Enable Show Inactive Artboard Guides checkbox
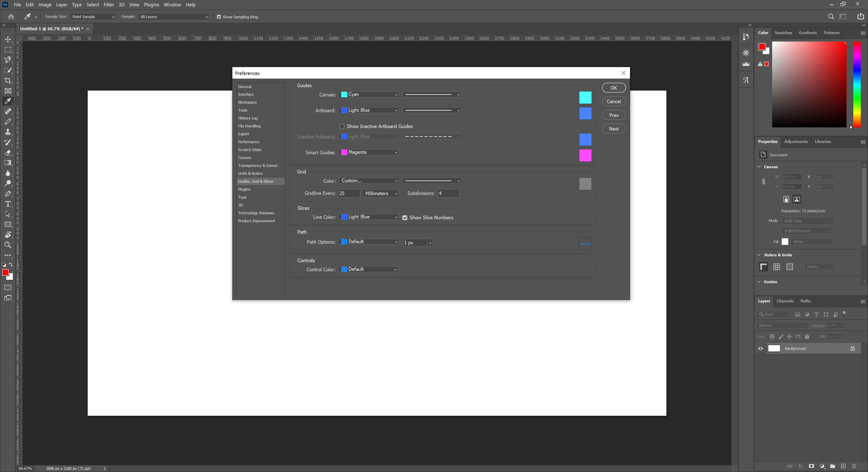The image size is (868, 472). point(342,127)
